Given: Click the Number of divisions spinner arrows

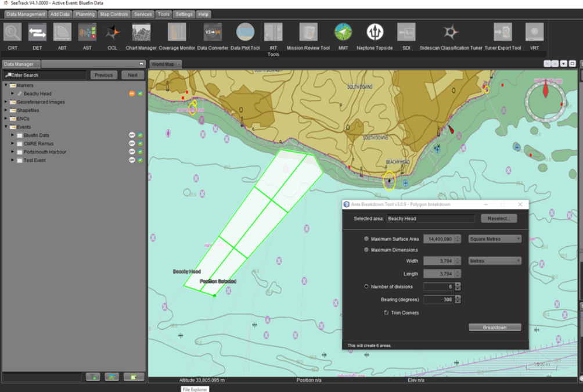Looking at the screenshot, I should click(x=458, y=286).
